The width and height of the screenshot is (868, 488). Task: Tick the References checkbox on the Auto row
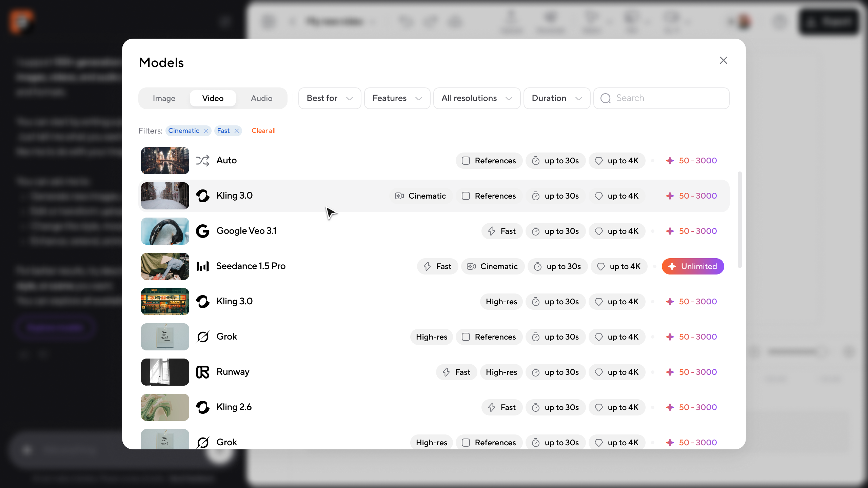[466, 161]
